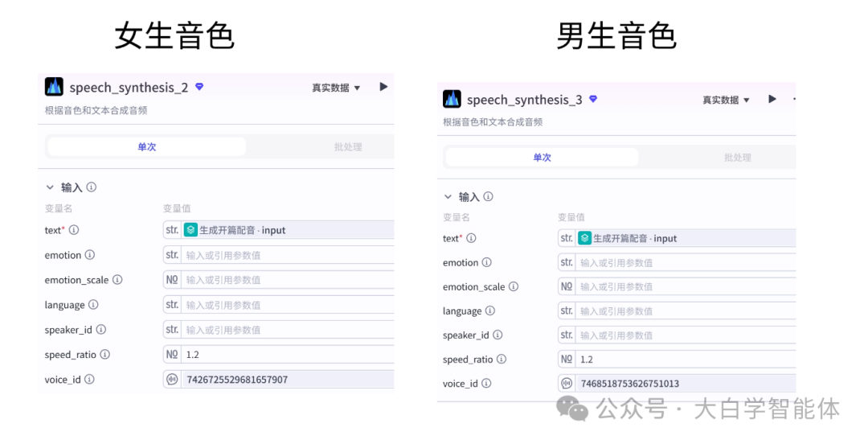Click language info icon in speech_synthesis_2
The image size is (868, 444).
coord(93,304)
